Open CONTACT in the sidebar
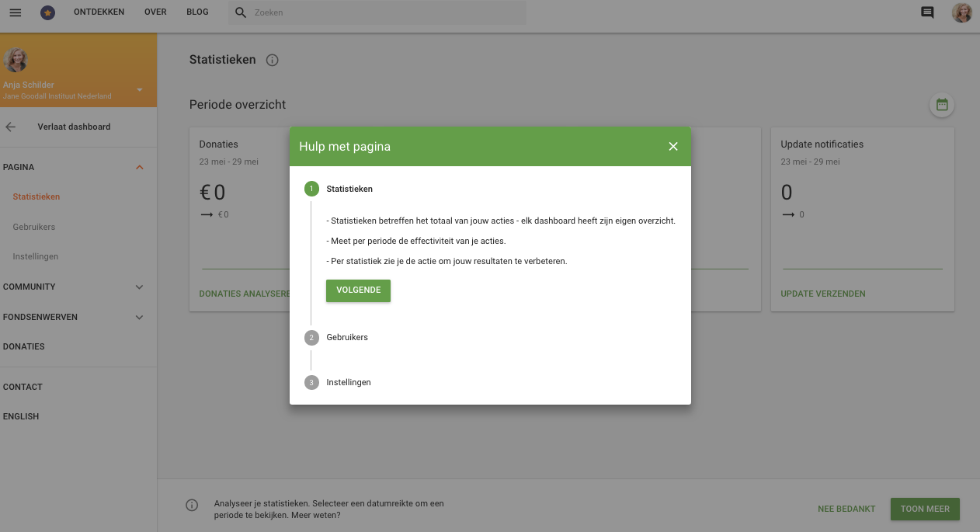This screenshot has height=532, width=980. tap(23, 387)
